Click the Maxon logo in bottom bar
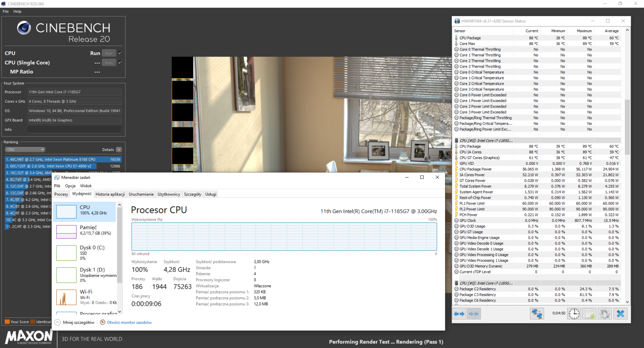The image size is (644, 348). [x=29, y=337]
